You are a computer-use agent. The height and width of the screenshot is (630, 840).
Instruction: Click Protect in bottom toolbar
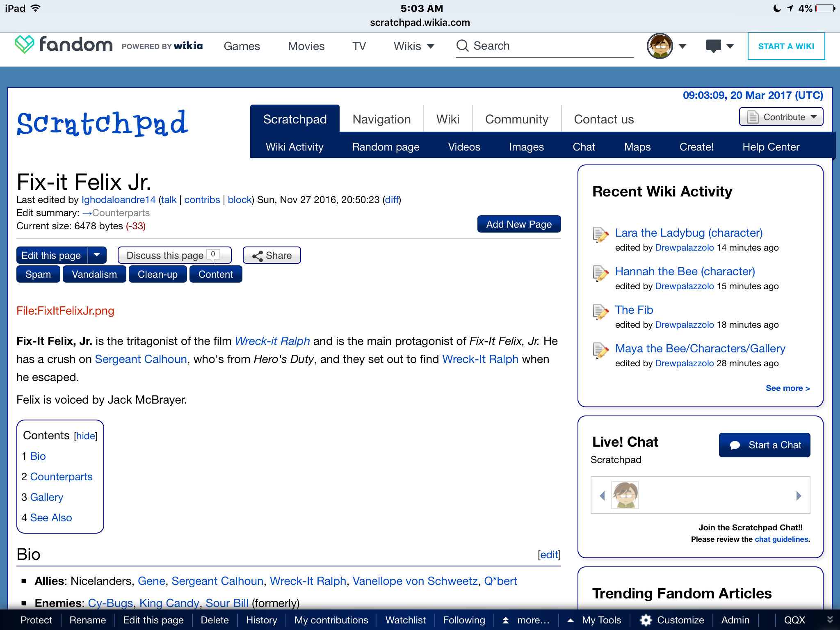36,620
